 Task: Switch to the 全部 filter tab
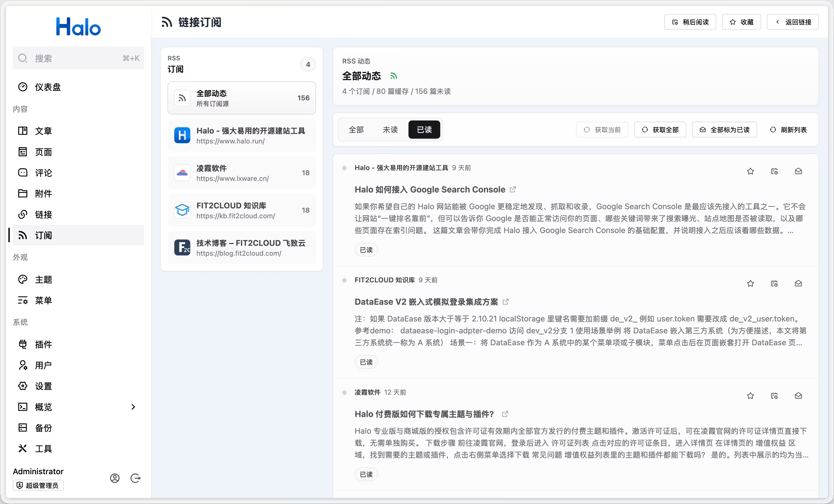(x=356, y=130)
